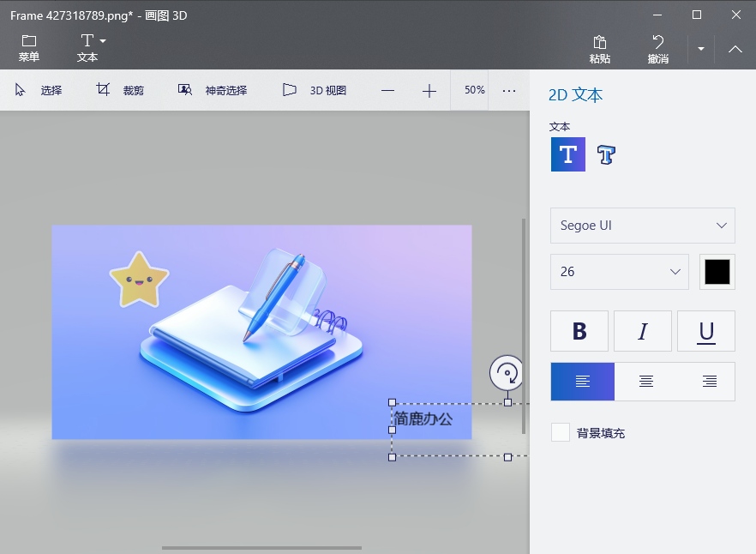Switch to 3D text mode
The image size is (756, 554).
606,154
